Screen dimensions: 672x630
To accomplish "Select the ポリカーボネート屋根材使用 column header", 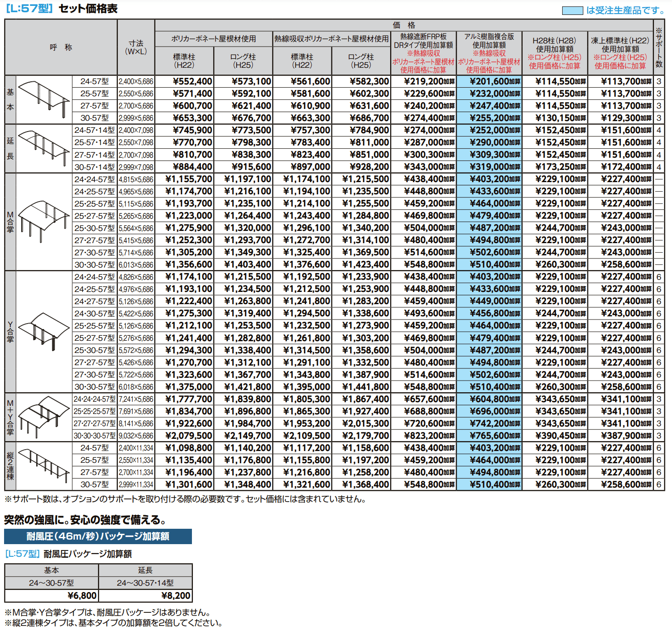I will (214, 39).
